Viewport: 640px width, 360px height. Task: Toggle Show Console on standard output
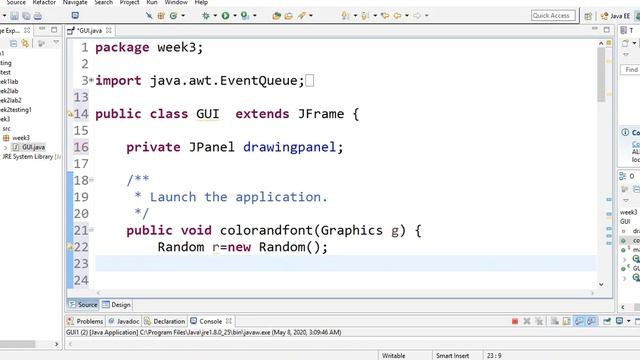[x=579, y=321]
